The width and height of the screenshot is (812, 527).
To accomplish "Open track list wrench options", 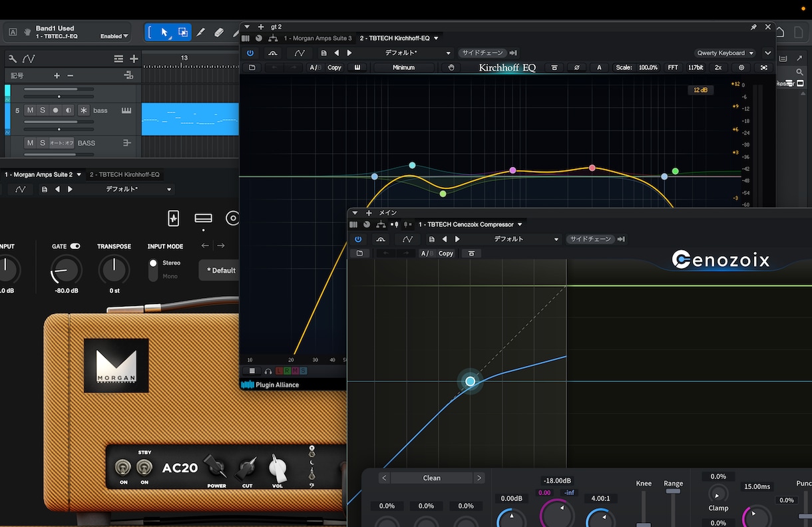I will 13,59.
